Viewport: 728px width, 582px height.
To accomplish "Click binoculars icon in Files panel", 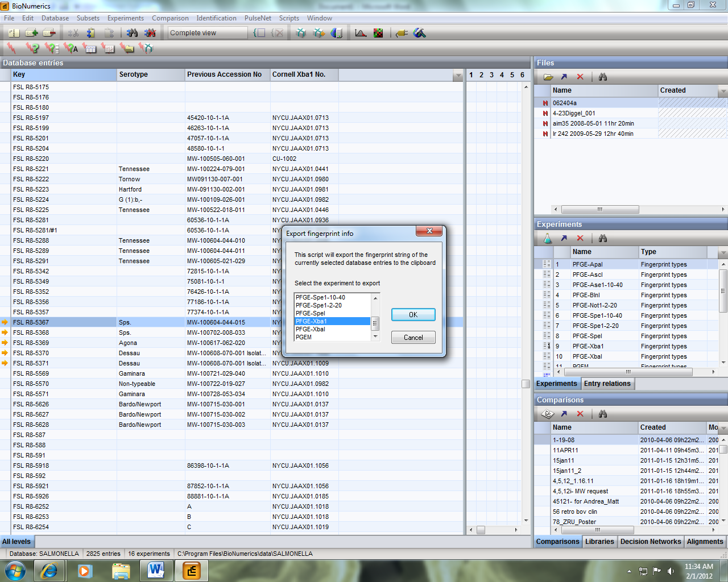I will coord(603,77).
